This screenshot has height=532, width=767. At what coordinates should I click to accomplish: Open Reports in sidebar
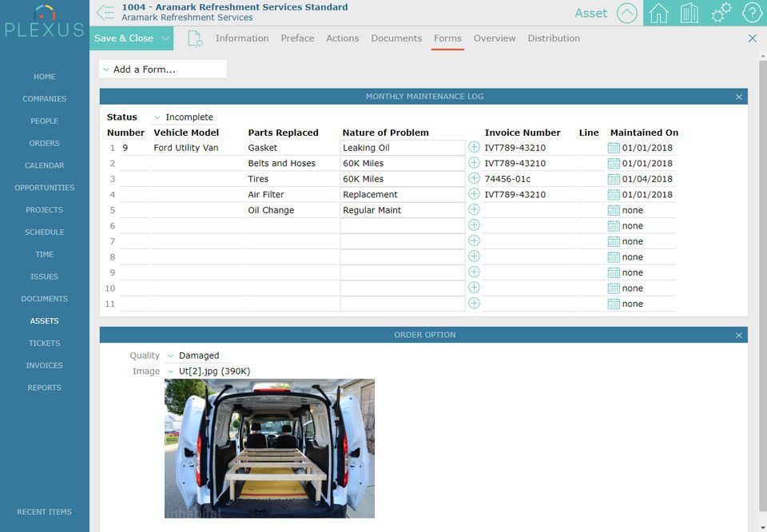click(45, 387)
